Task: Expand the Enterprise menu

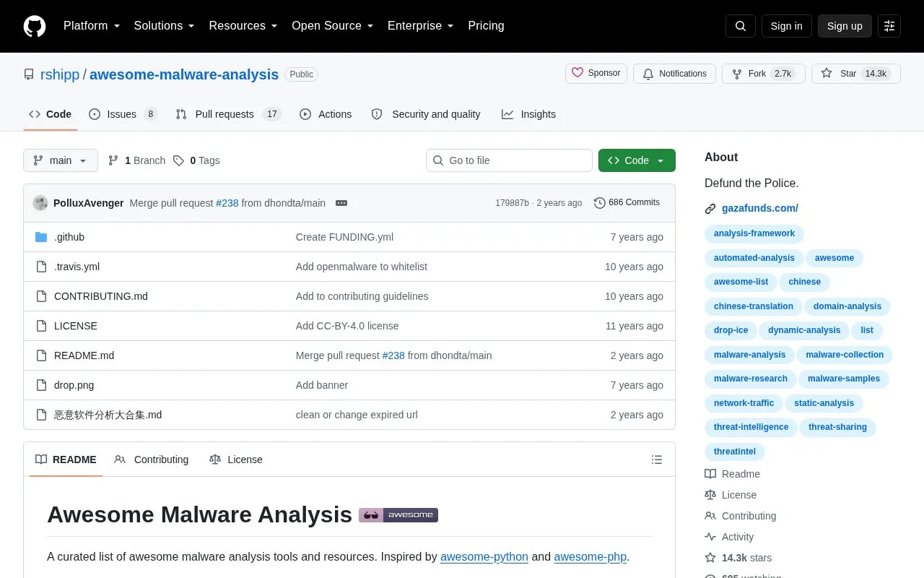Action: [420, 26]
